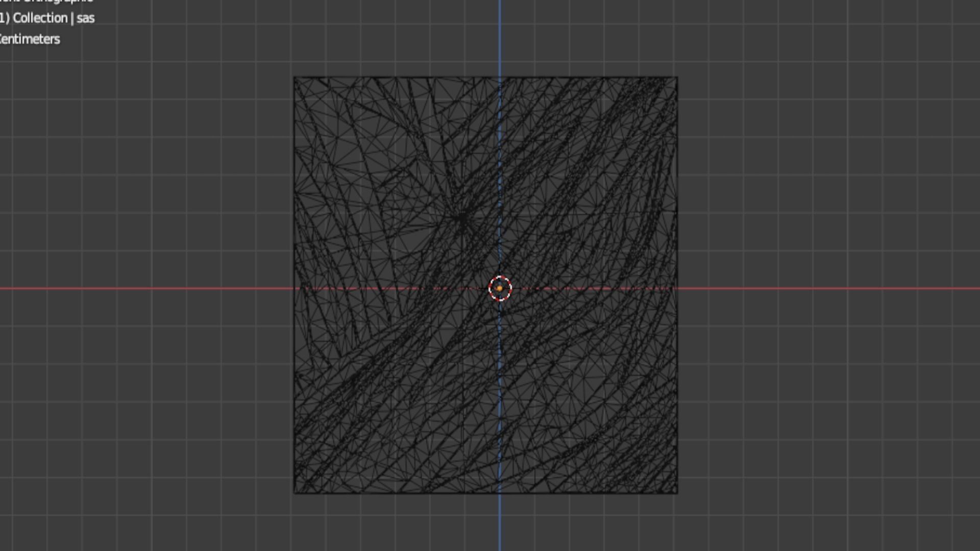Image resolution: width=980 pixels, height=551 pixels.
Task: Click the 'Centimeters' unit overlay label
Action: (30, 39)
